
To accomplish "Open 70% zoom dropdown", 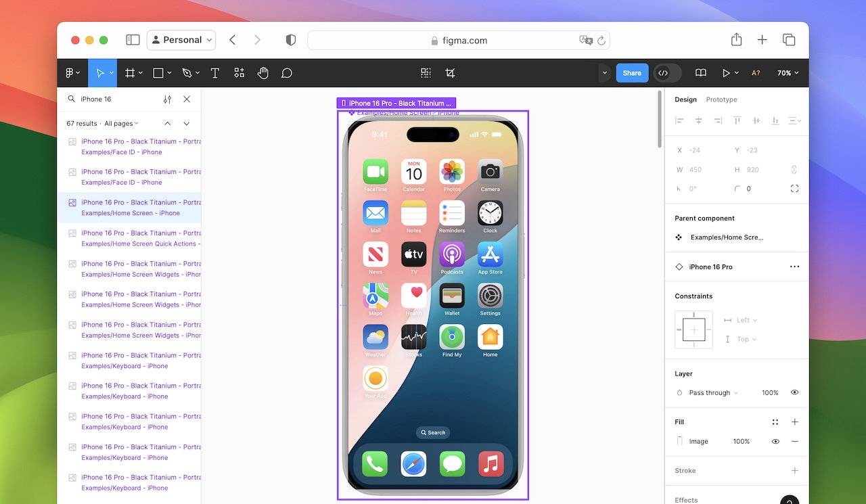I will (x=788, y=73).
